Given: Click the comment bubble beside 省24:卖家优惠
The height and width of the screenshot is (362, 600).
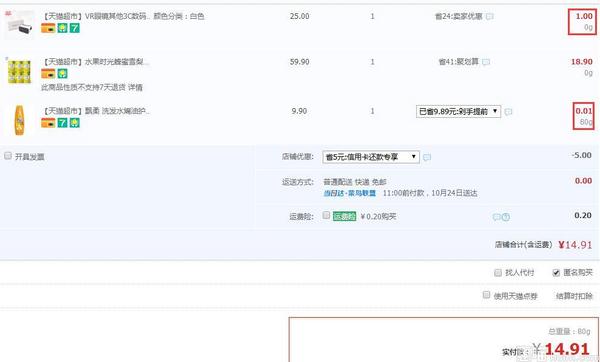Looking at the screenshot, I should (x=489, y=16).
